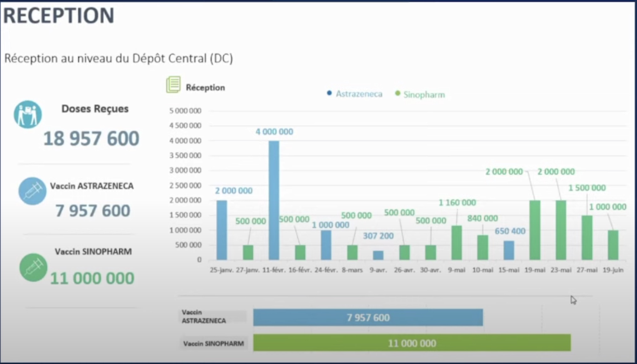Click the RECEPTION heading
Image resolution: width=637 pixels, height=364 pixels.
coord(59,16)
